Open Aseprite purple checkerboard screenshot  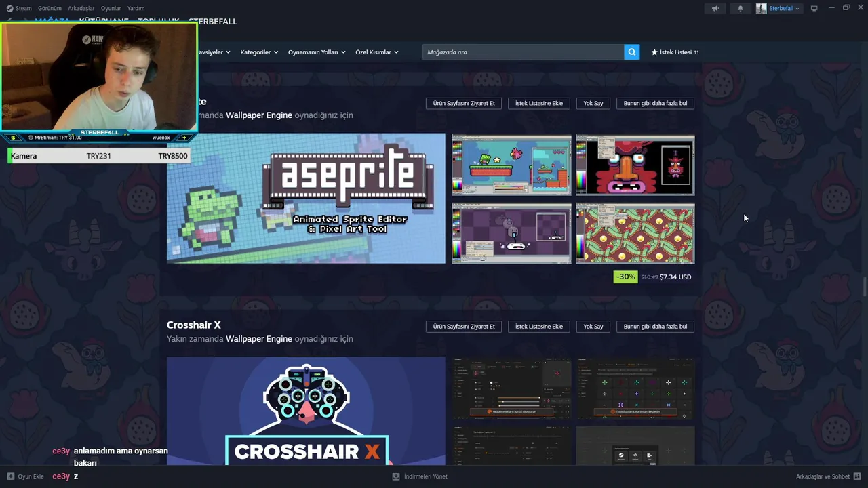[x=511, y=232]
